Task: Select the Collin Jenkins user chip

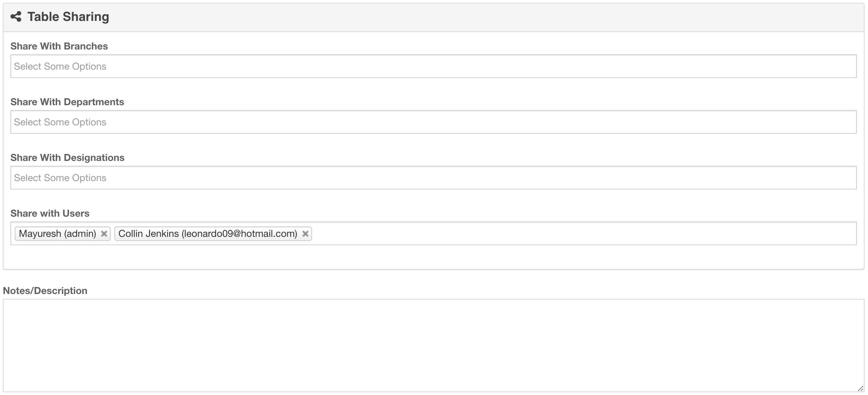Action: click(208, 234)
